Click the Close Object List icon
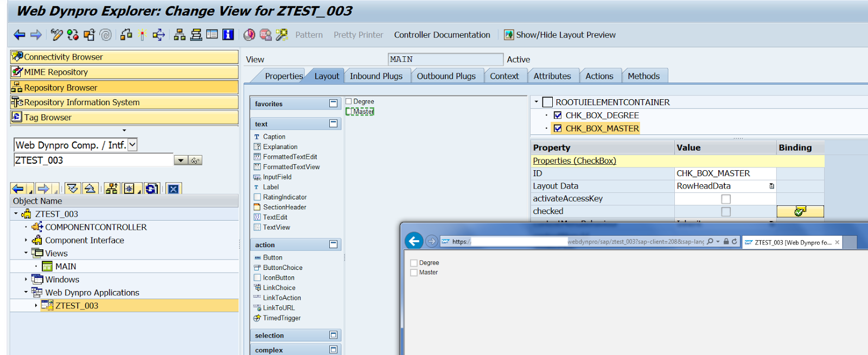This screenshot has height=355, width=868. pos(173,189)
